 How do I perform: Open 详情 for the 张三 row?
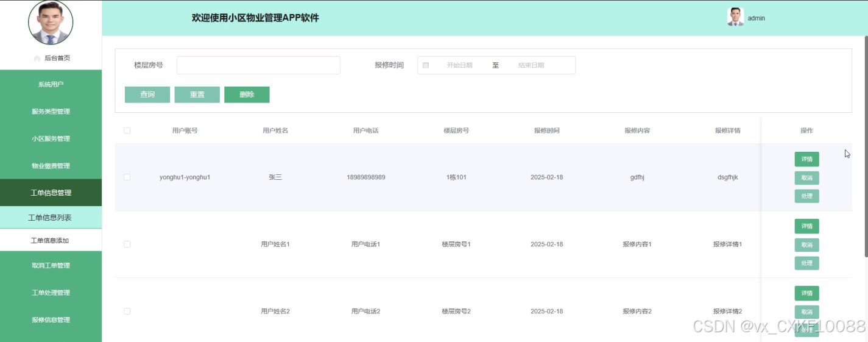(806, 159)
